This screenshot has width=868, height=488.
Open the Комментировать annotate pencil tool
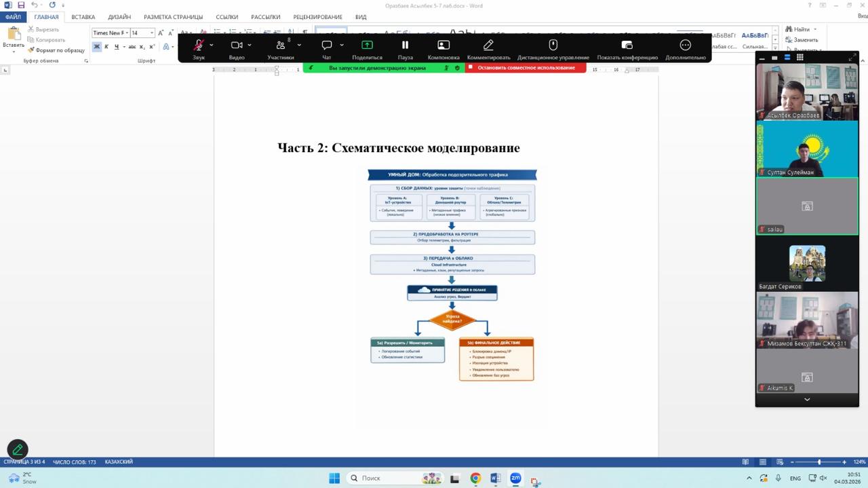pos(488,45)
